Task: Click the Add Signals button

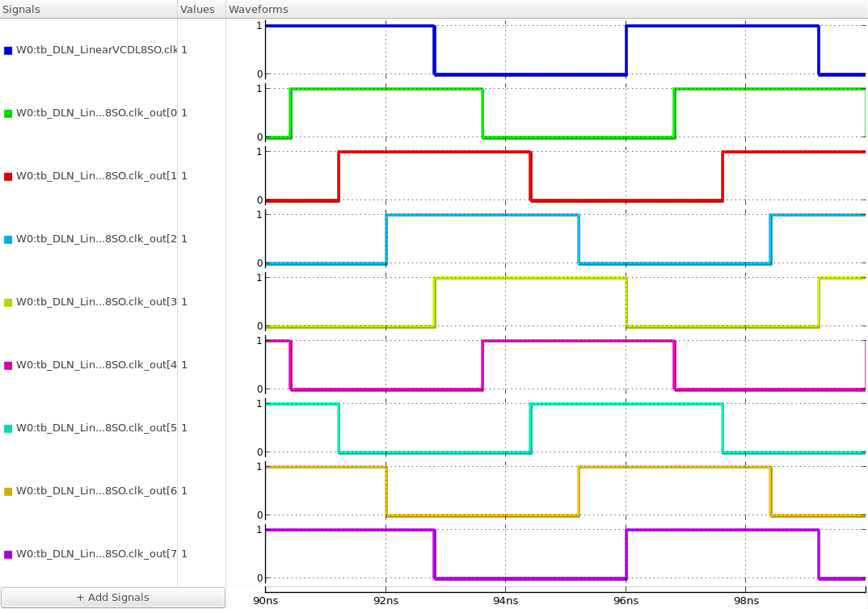Action: pyautogui.click(x=112, y=598)
